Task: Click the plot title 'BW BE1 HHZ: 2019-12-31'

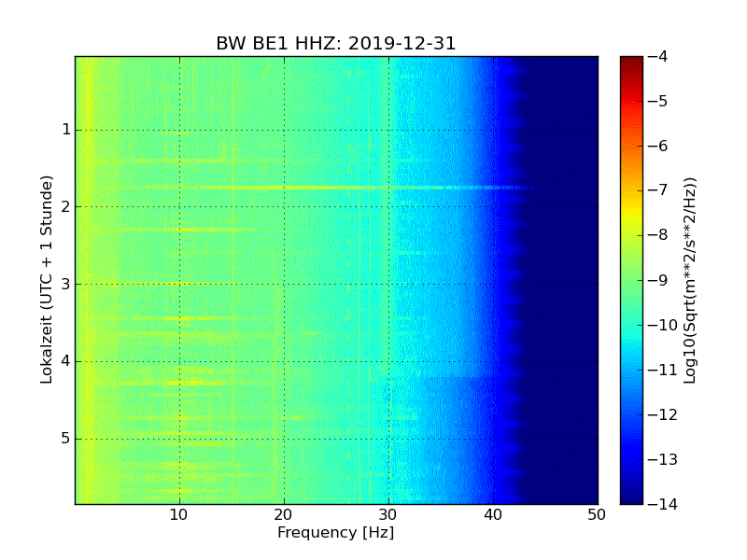Action: (x=336, y=43)
